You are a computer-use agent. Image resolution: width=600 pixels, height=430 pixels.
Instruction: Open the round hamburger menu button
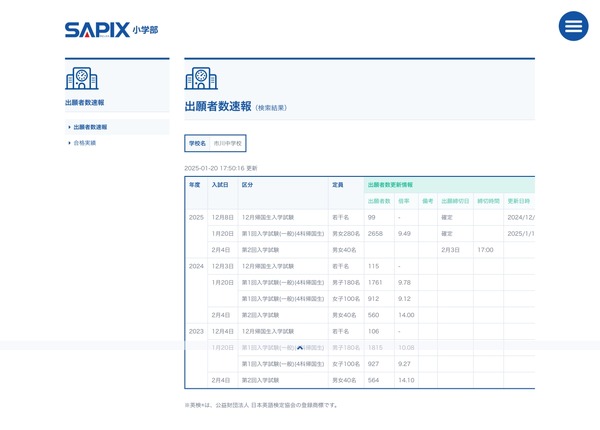tap(573, 26)
